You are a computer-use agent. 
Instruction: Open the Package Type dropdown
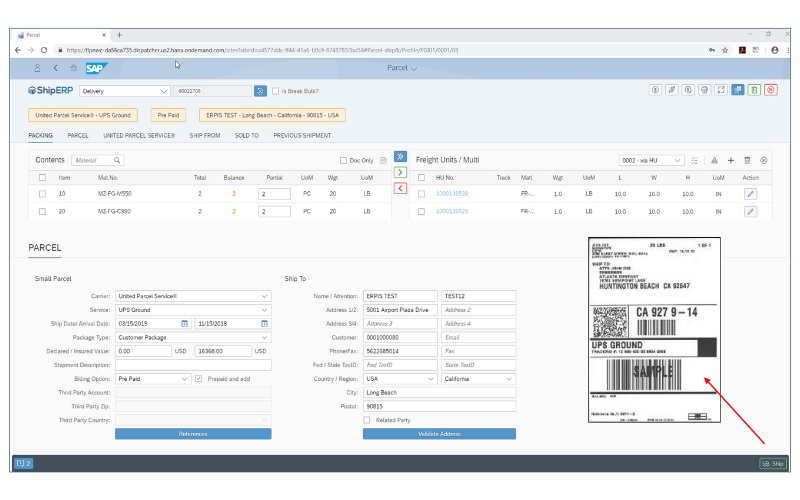pos(193,337)
